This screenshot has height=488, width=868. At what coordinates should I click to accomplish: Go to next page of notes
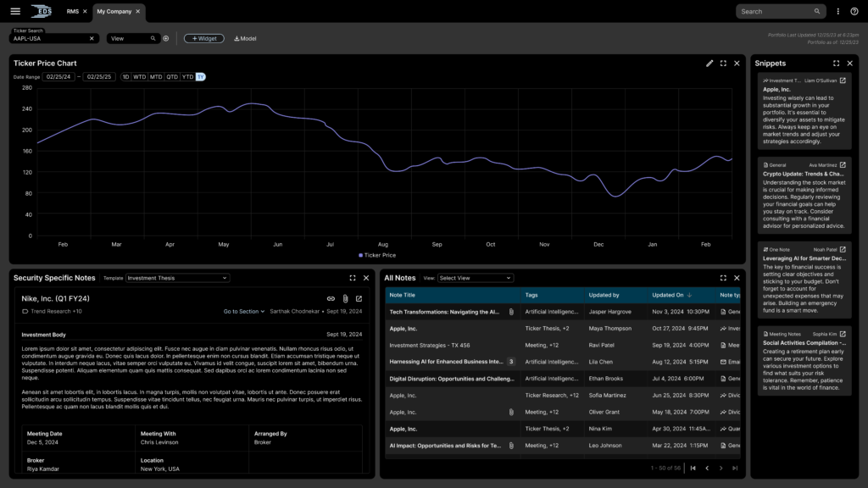(721, 468)
